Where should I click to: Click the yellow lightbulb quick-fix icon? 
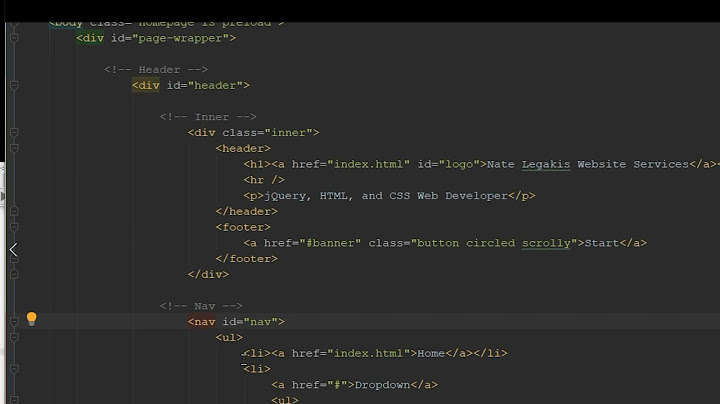[x=31, y=319]
